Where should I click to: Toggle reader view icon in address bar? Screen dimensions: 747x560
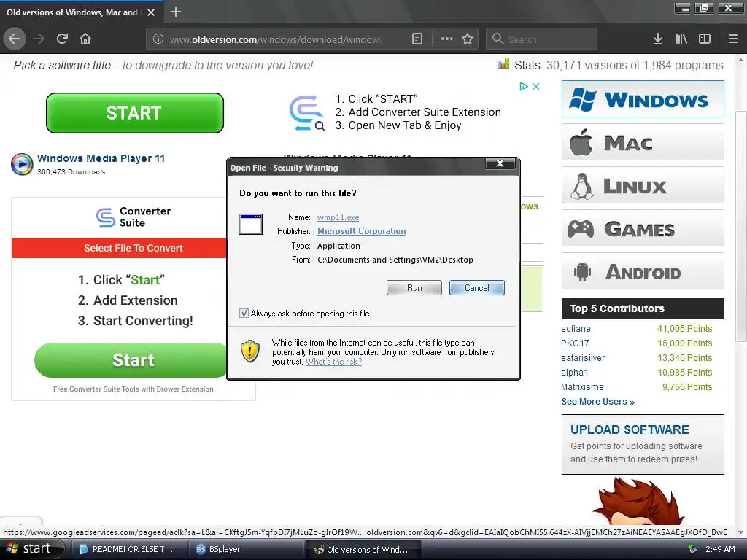tap(417, 39)
